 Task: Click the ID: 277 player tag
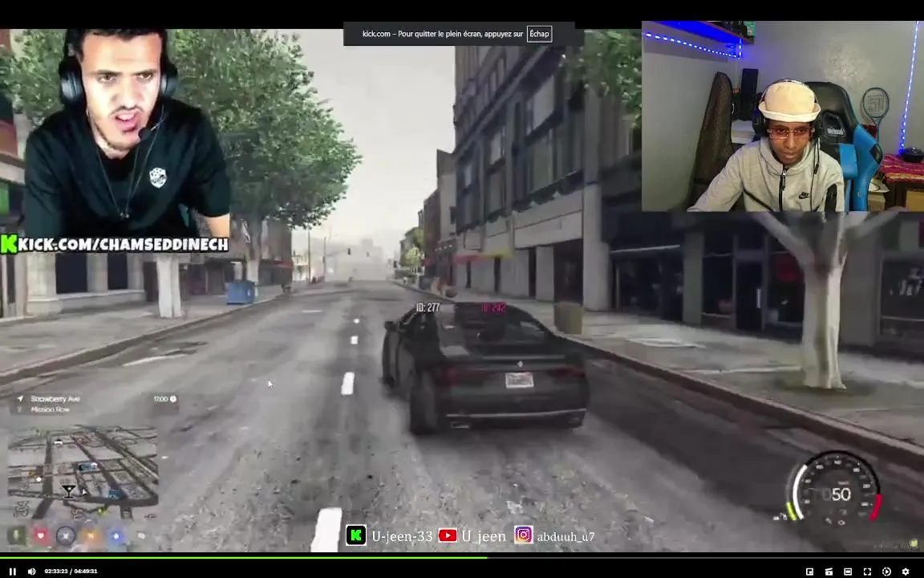(x=428, y=307)
